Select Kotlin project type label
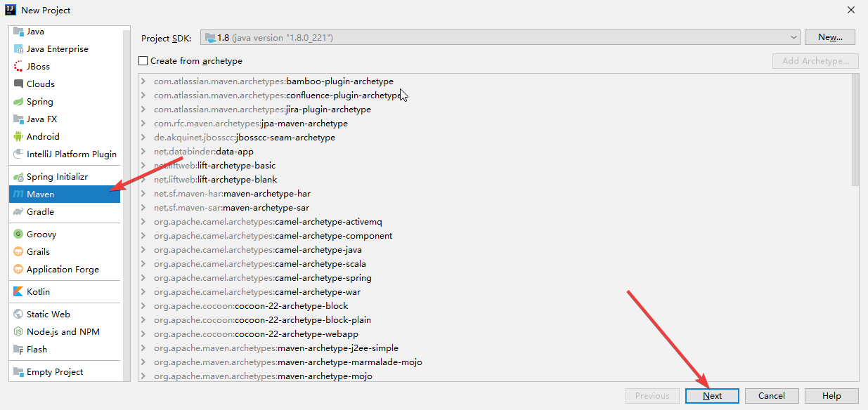Viewport: 868px width, 410px height. pos(38,292)
